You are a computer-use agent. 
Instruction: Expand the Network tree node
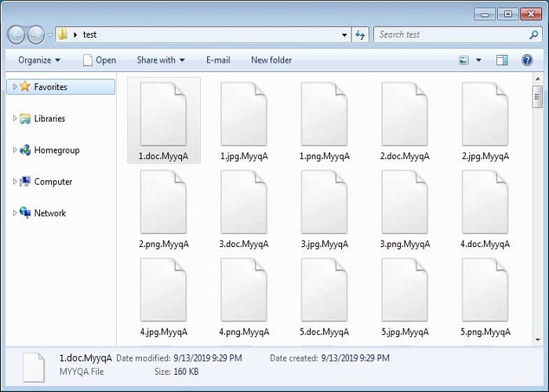coord(14,212)
